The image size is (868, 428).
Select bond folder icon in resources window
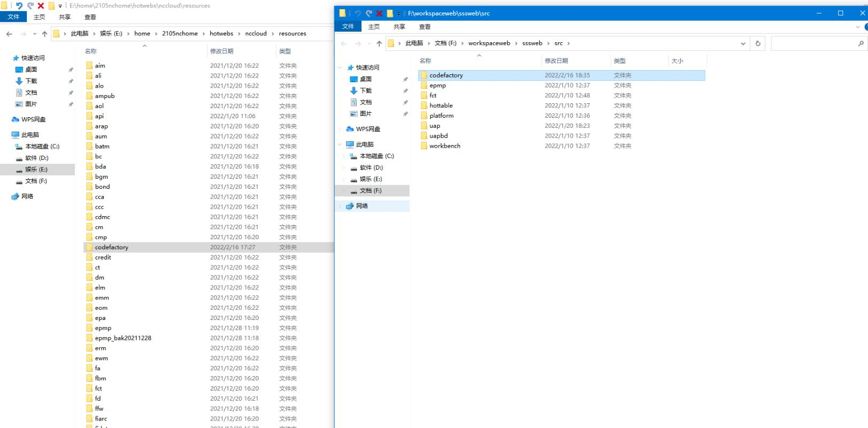point(89,187)
